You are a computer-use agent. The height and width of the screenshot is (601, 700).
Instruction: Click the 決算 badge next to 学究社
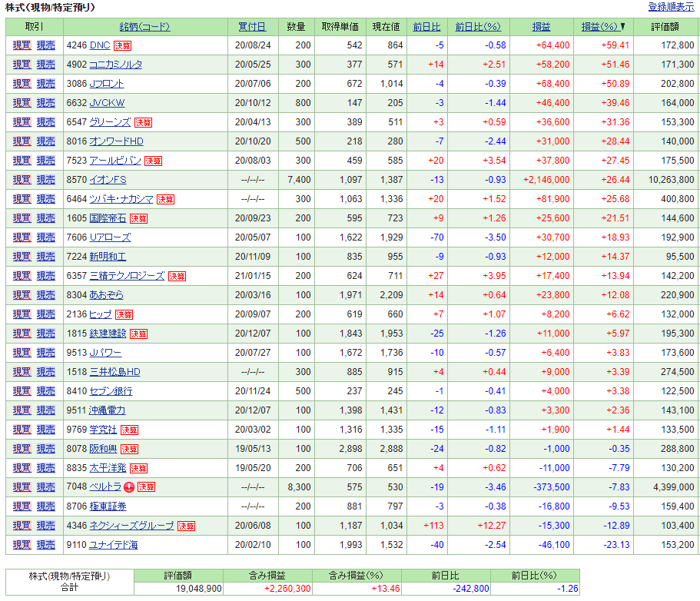129,430
